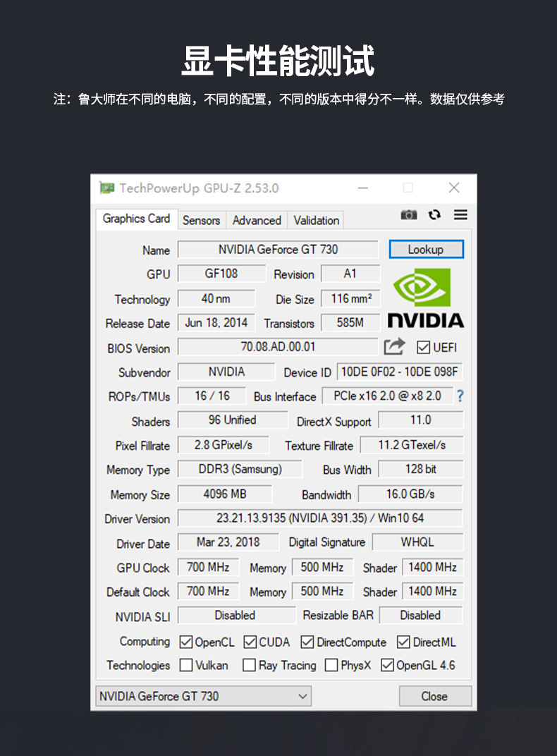
Task: Toggle the DirectML checkbox
Action: coord(403,642)
